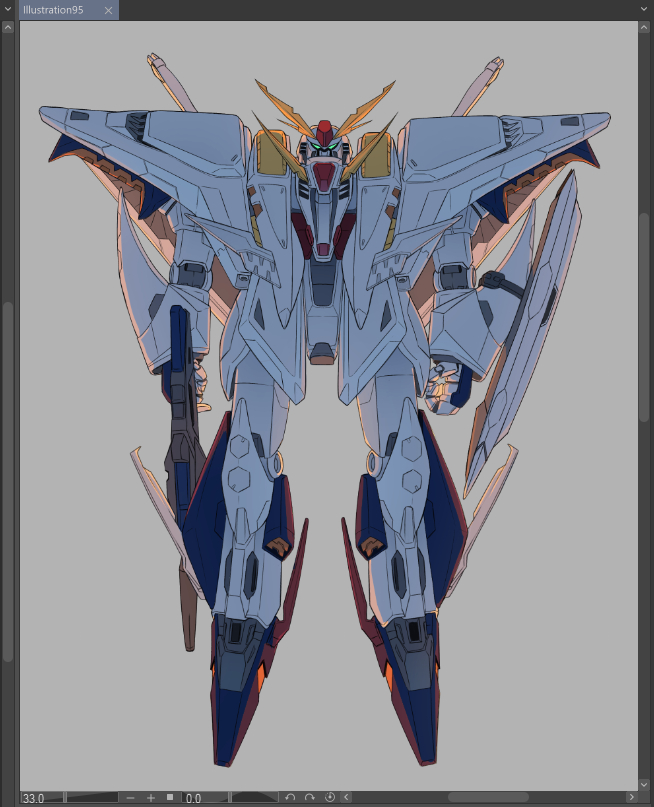Rotate the canvas left with the counterclockwise arrow
Image resolution: width=654 pixels, height=807 pixels.
[290, 798]
